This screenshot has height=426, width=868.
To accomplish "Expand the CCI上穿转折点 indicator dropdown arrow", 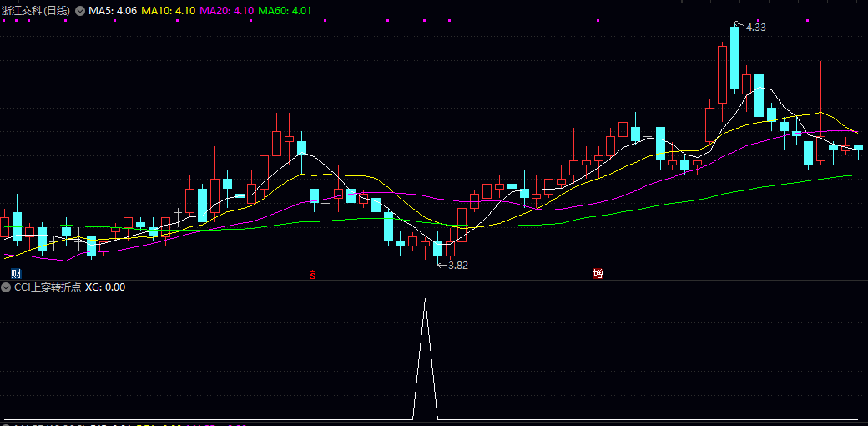I will [7, 287].
